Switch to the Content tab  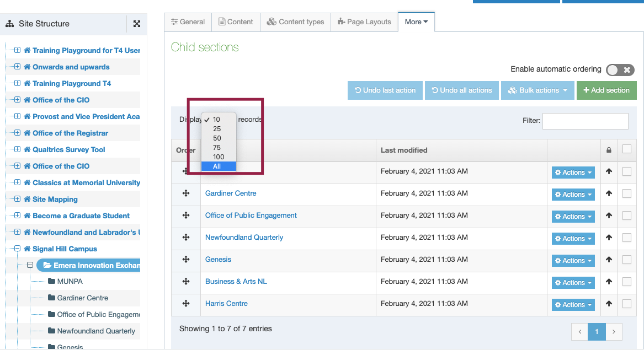(x=236, y=21)
